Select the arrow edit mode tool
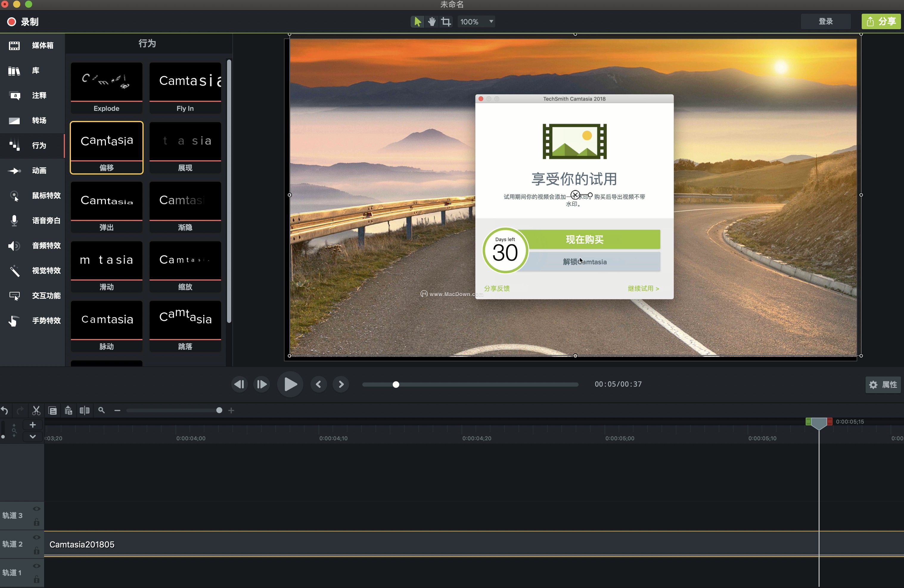Screen dimensions: 904x588 tap(417, 22)
